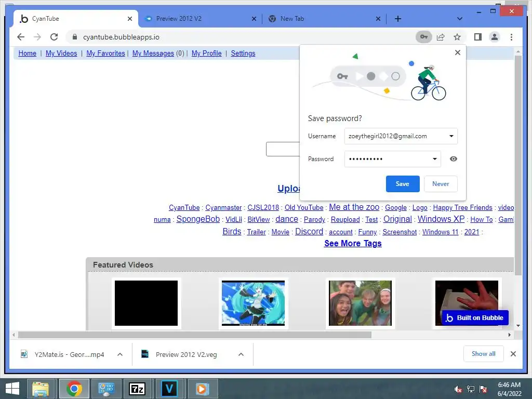Open the Windows Start menu
Image resolution: width=532 pixels, height=399 pixels.
pos(12,388)
